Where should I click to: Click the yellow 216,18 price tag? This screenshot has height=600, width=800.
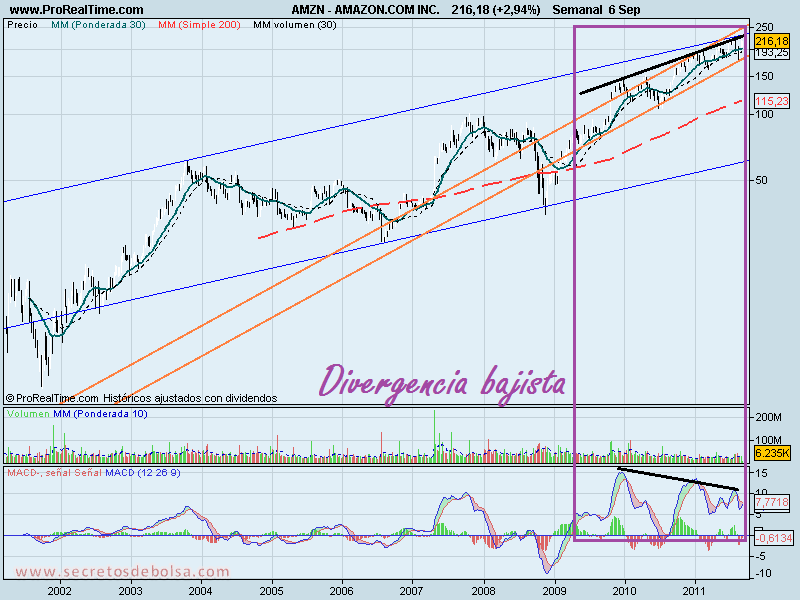pos(771,41)
